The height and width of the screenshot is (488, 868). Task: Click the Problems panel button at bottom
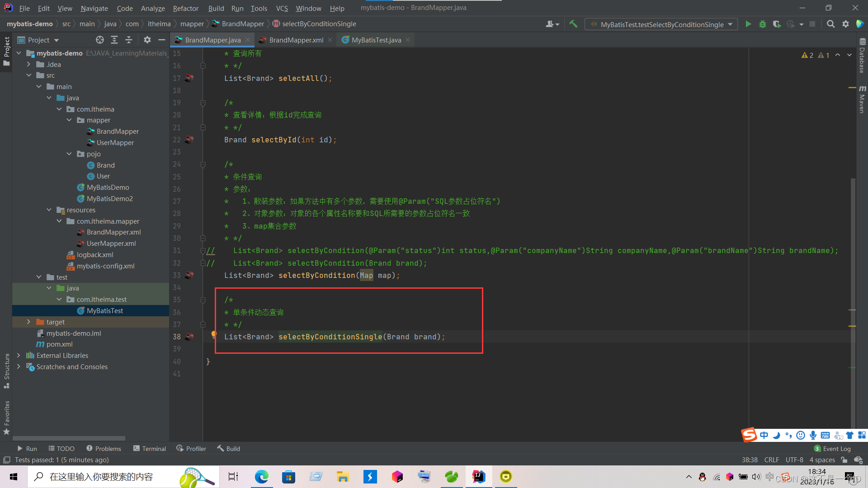pyautogui.click(x=103, y=448)
